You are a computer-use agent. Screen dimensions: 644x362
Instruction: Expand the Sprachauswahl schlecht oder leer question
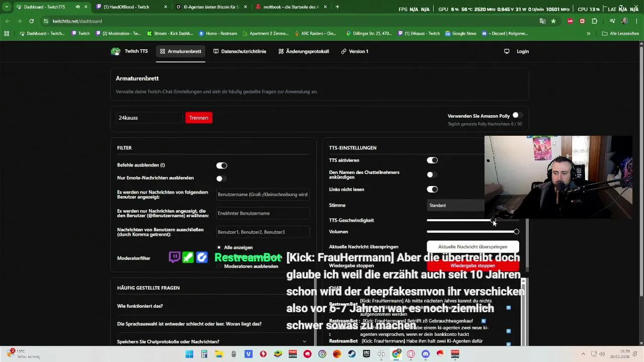tap(213, 324)
